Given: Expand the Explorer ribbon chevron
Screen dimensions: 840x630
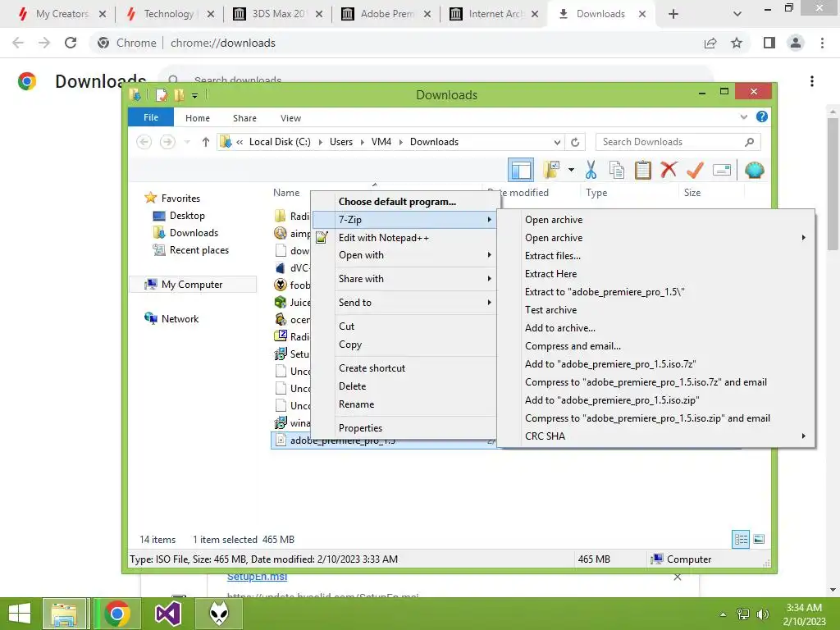Looking at the screenshot, I should point(743,116).
